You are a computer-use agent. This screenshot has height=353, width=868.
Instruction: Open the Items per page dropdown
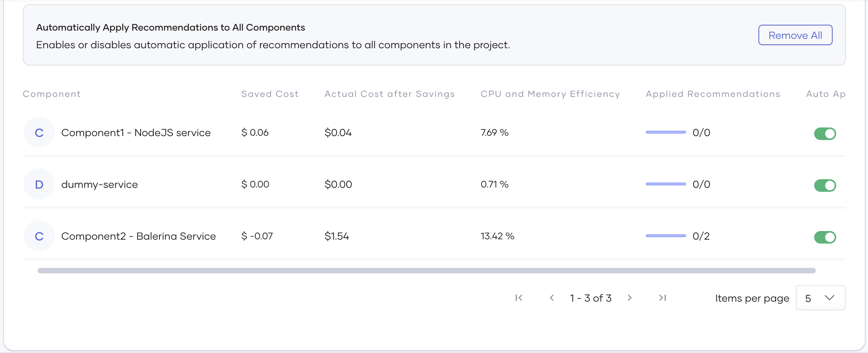820,298
